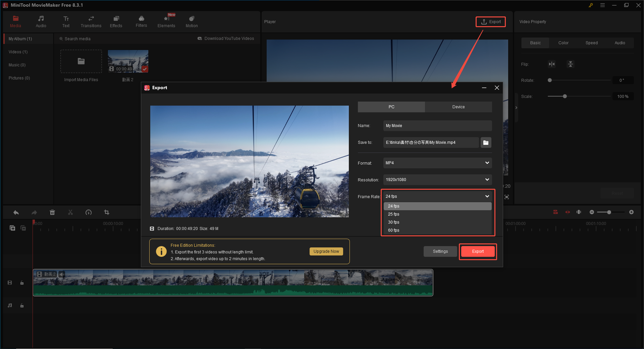Open the Color tab in Video Property
Image resolution: width=644 pixels, height=349 pixels.
pyautogui.click(x=563, y=43)
